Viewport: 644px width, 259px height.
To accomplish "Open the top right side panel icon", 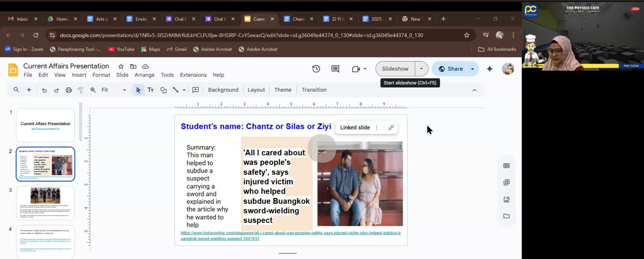I will point(506,166).
